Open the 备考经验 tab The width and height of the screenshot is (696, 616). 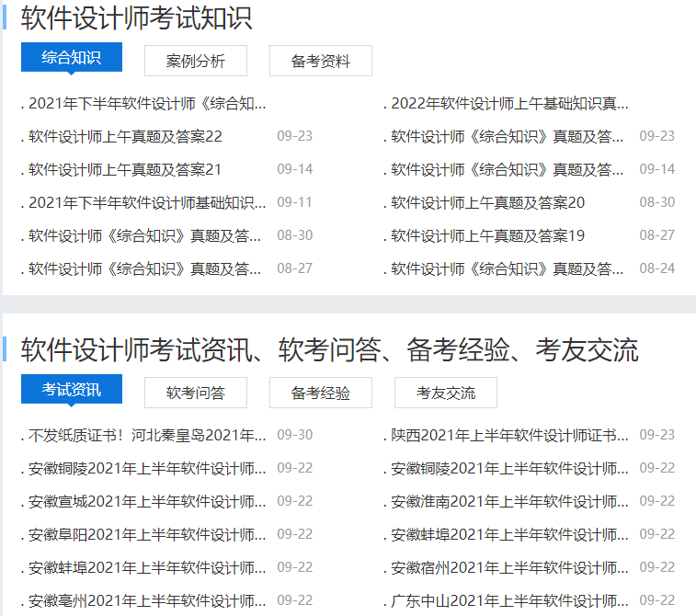(321, 394)
